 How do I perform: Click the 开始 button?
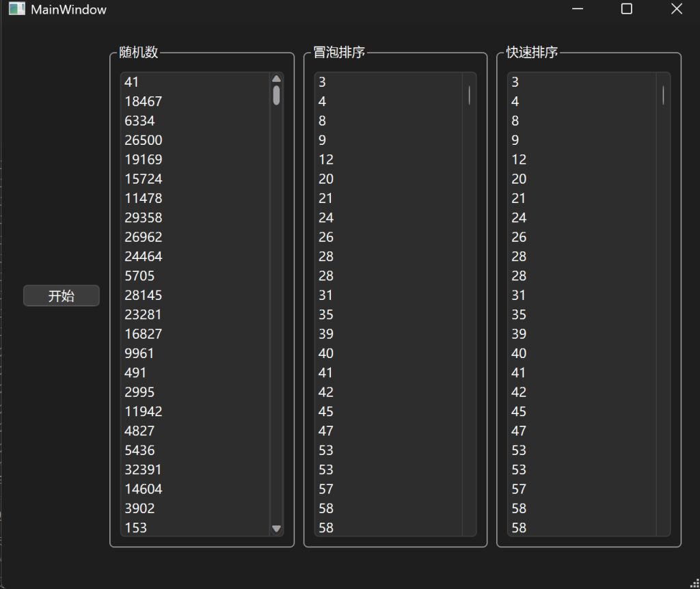tap(62, 296)
